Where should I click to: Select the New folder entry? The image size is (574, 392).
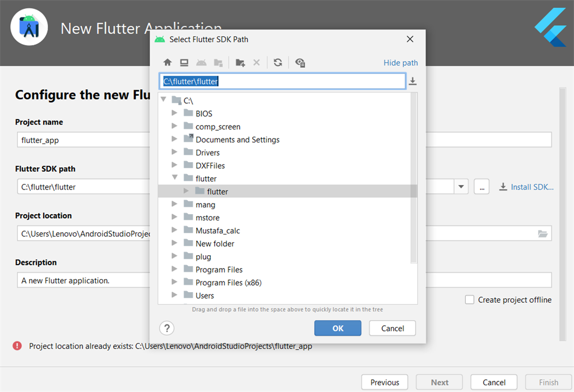215,243
